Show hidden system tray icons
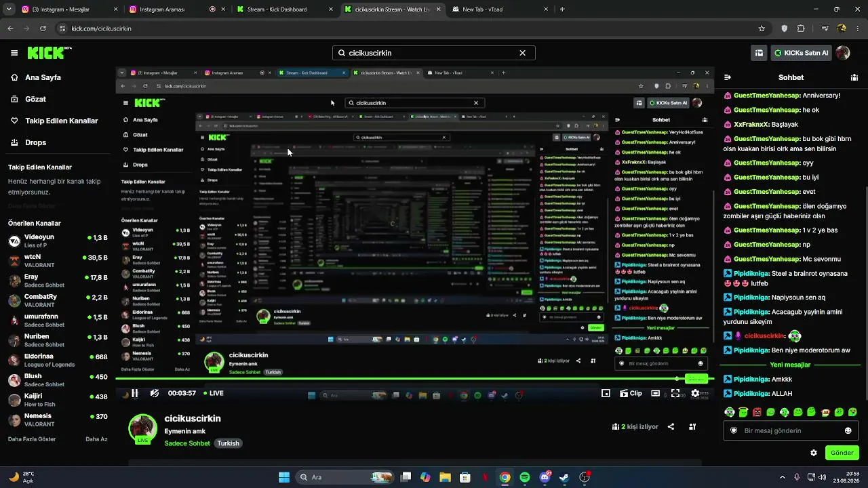Viewport: 868px width, 488px height. click(x=782, y=477)
